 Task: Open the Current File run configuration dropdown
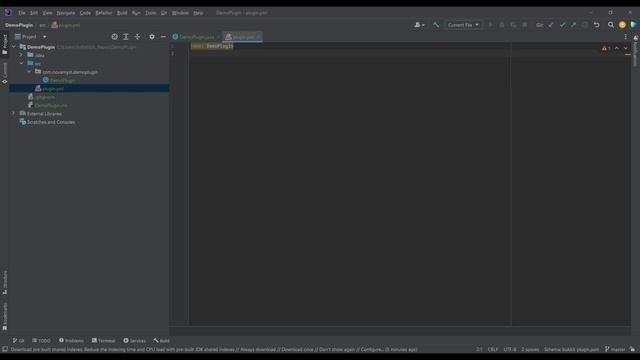463,25
